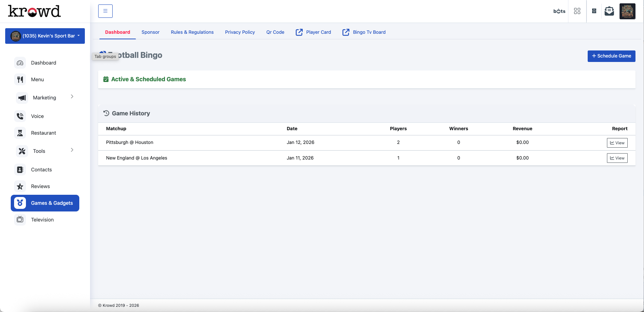Screen dimensions: 644x312
Task: Open the Contacts sidebar item
Action: (41, 170)
